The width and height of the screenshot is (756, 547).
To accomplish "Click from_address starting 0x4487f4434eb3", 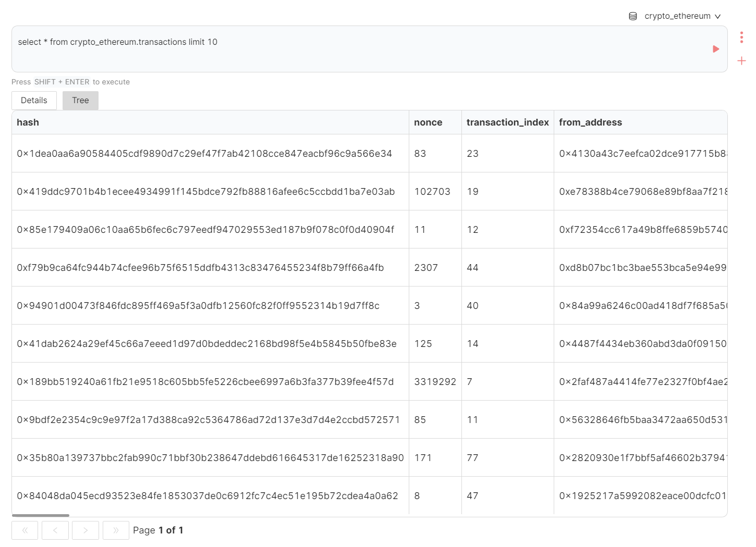I will point(640,344).
